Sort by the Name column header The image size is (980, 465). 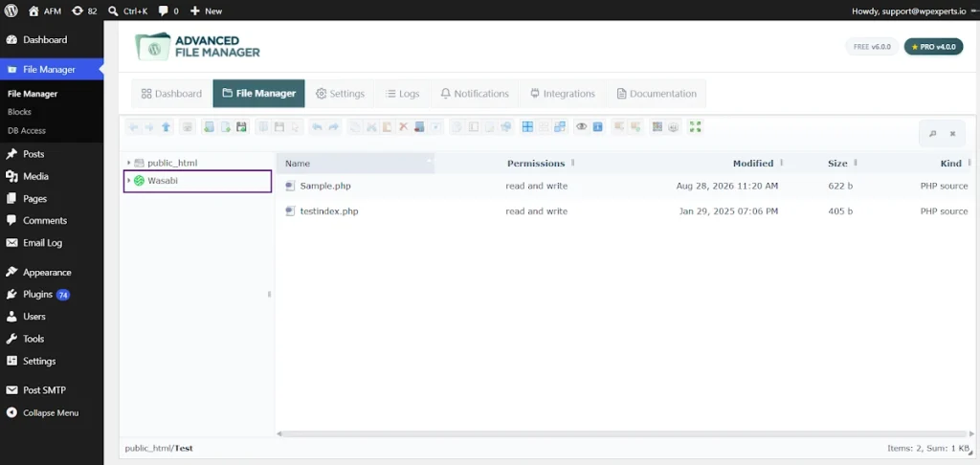[x=356, y=163]
